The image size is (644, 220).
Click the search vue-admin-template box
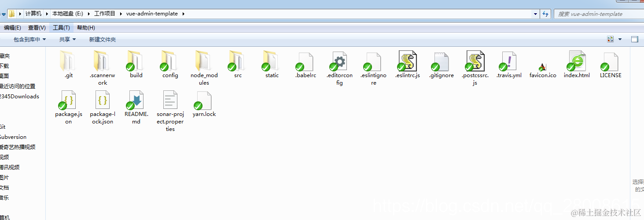(599, 14)
